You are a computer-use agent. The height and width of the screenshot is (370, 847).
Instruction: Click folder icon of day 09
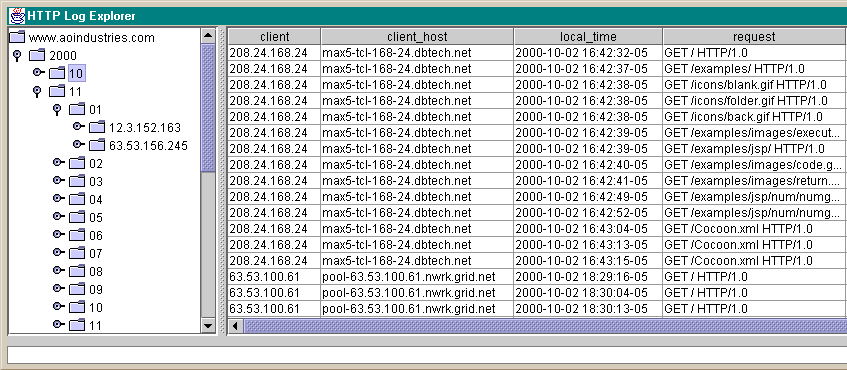[77, 289]
